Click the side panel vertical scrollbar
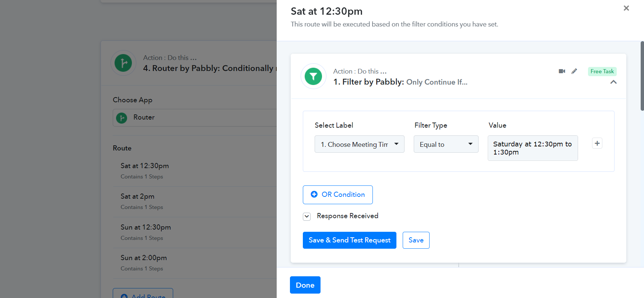Viewport: 644px width, 298px height. tap(642, 76)
